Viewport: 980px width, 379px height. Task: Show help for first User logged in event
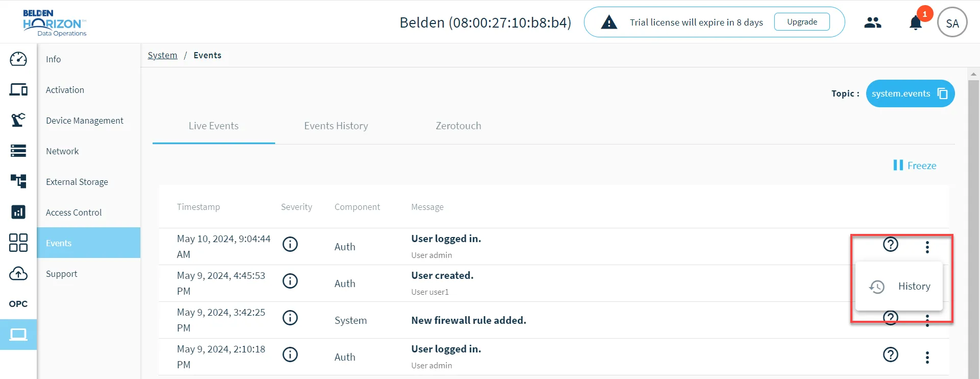[891, 245]
